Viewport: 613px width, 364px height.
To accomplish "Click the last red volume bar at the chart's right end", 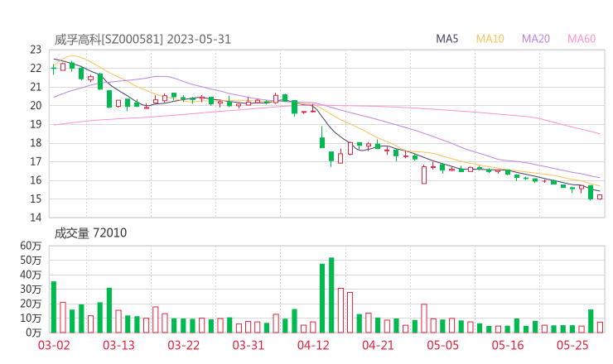I will coord(600,328).
